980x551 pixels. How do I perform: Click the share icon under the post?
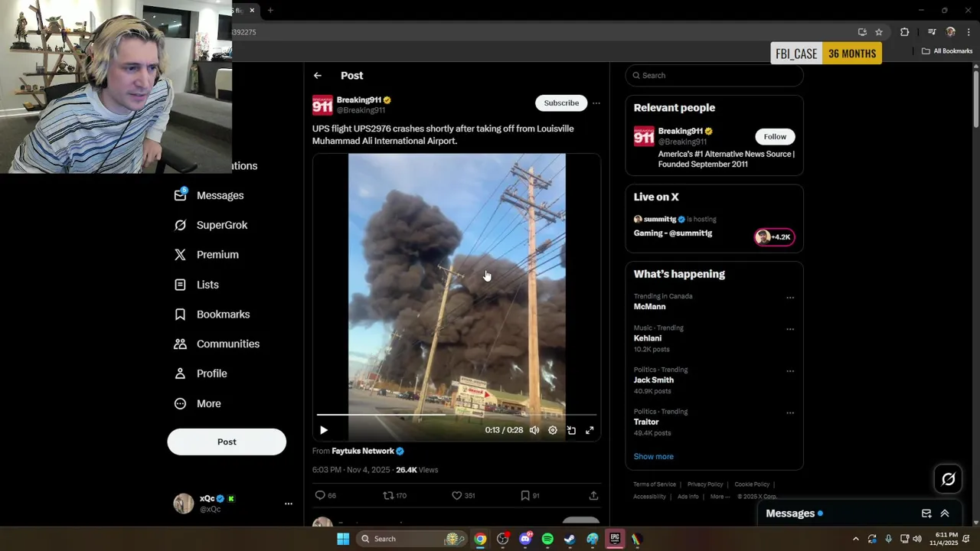[x=593, y=496]
